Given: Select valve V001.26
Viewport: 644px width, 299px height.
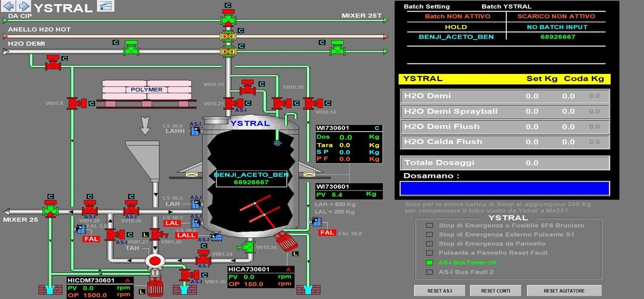Looking at the screenshot, I should point(189,275).
